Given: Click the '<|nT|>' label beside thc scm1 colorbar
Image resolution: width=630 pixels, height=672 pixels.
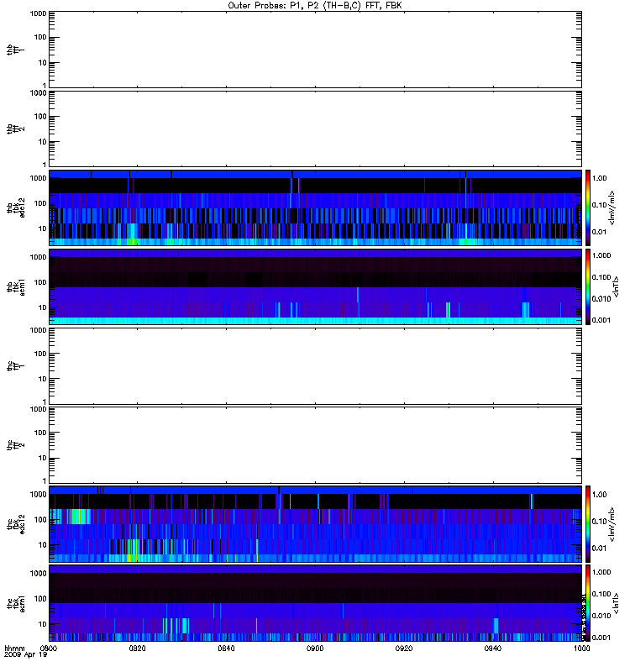Looking at the screenshot, I should point(616,603).
